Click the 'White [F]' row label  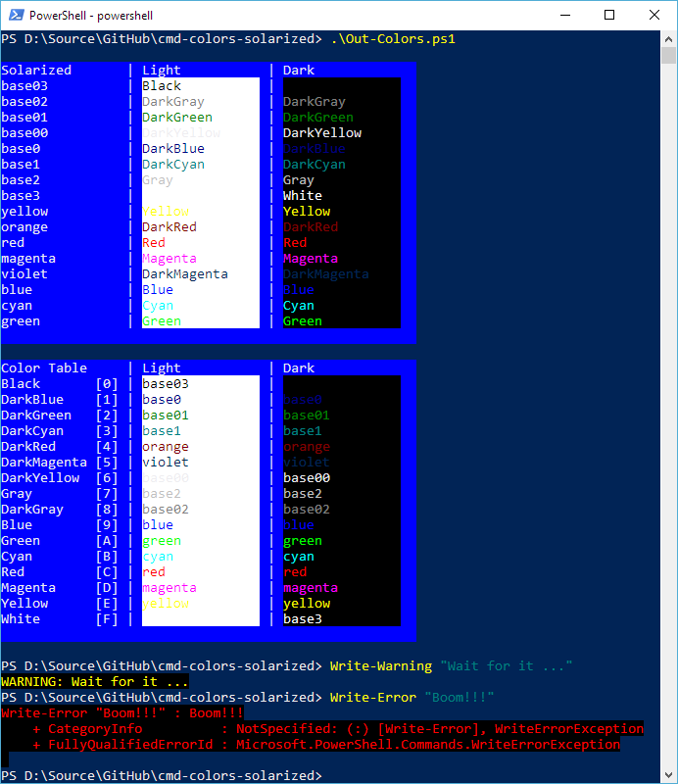tap(60, 619)
